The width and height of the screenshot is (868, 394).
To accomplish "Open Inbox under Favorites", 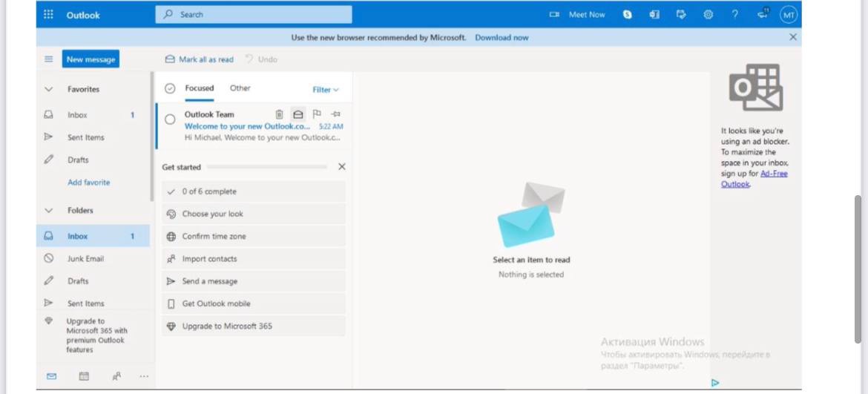I will [93, 115].
